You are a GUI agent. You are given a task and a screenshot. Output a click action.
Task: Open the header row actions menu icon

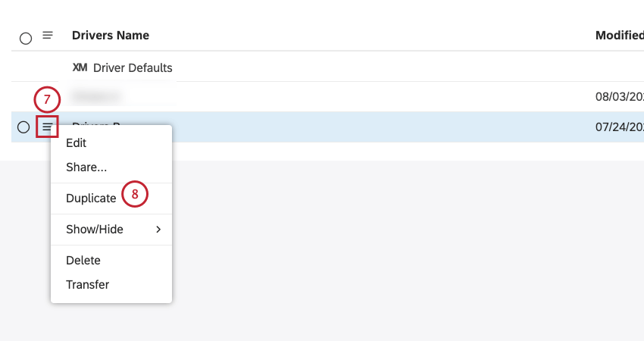48,36
